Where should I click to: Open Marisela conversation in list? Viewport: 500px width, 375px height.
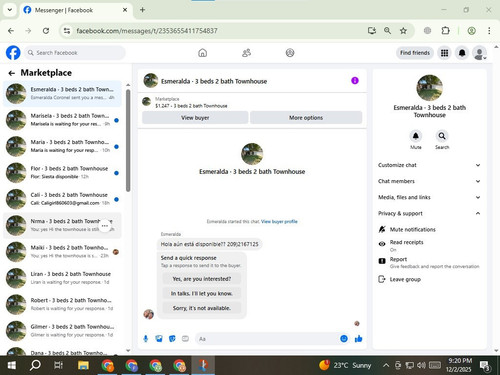[62, 120]
